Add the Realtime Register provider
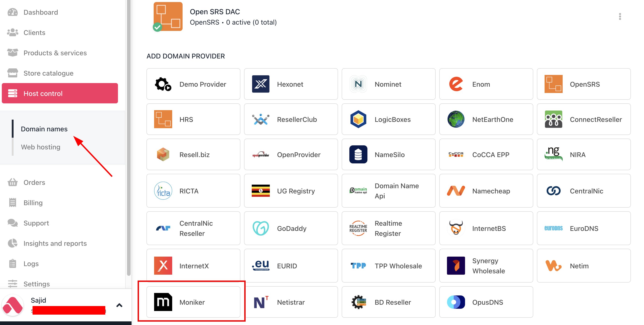The width and height of the screenshot is (644, 325). tap(388, 228)
